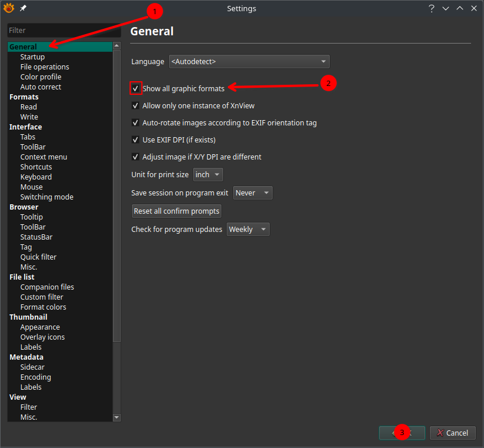Click the XnView app icon in title bar

coord(9,8)
